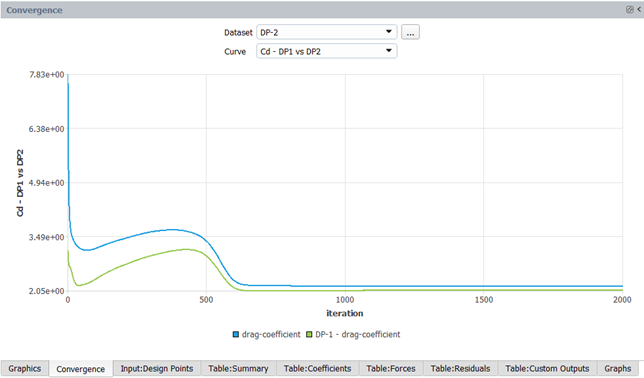
Task: Click the 1000 x-axis tick label
Action: point(345,300)
